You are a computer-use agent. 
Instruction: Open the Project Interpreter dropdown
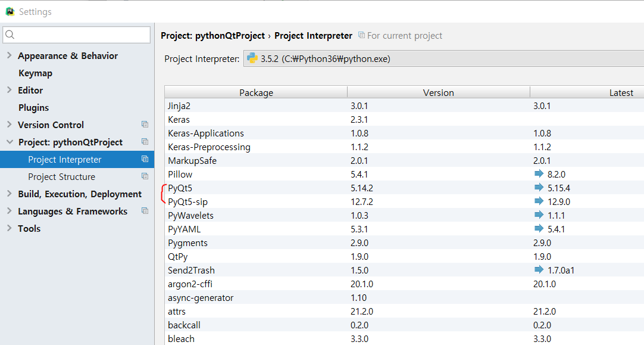(443, 58)
